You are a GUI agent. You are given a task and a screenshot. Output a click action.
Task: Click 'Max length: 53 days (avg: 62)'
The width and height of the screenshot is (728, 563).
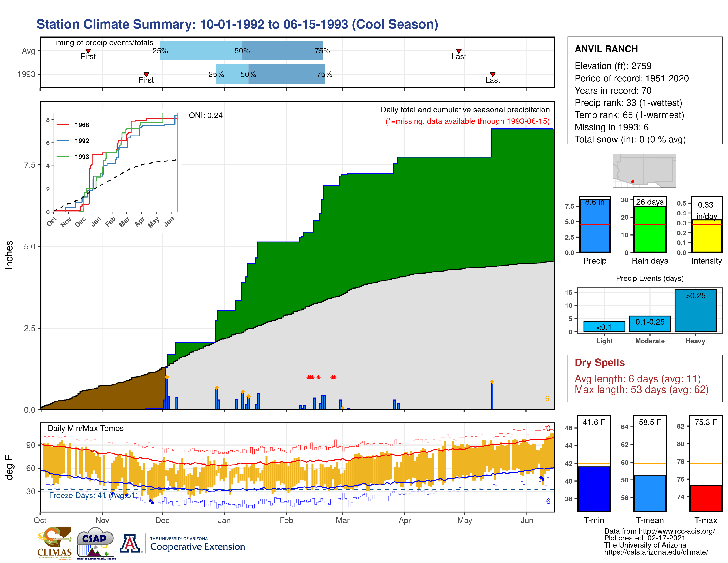pos(642,389)
